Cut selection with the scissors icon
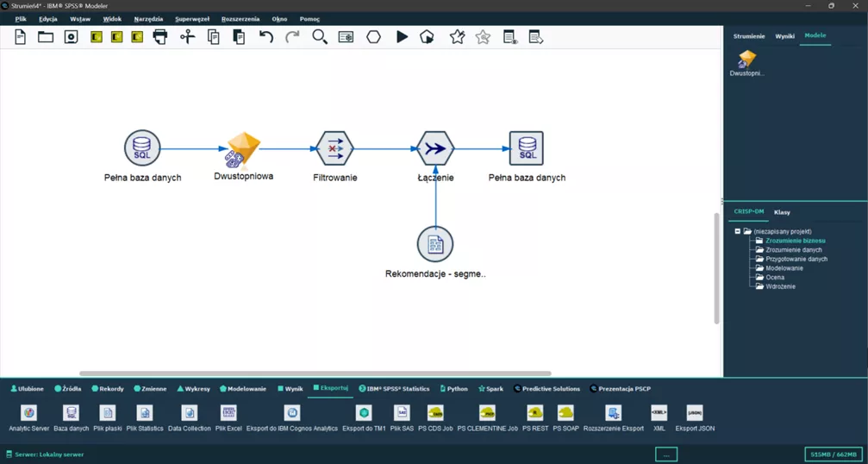 tap(188, 37)
